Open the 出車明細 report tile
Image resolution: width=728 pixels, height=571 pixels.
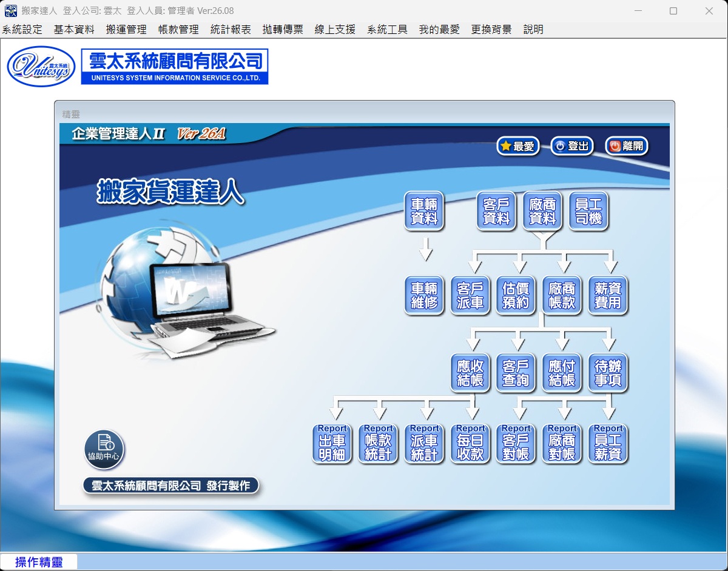[332, 444]
